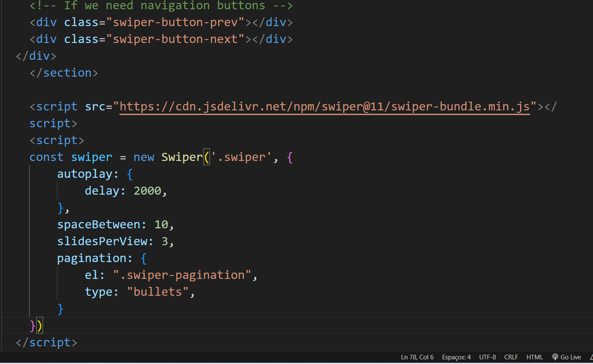The image size is (593, 364).
Task: Place cursor on the closing </section> tag
Action: coord(64,72)
